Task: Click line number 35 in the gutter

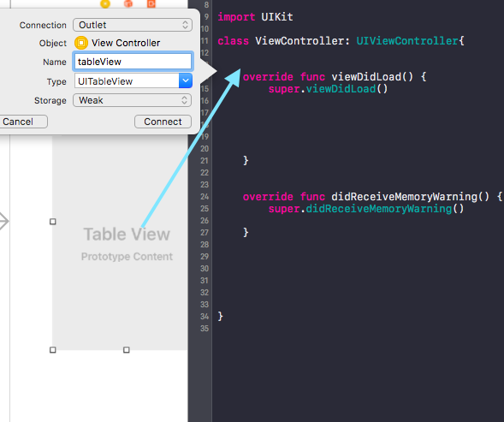Action: 205,329
